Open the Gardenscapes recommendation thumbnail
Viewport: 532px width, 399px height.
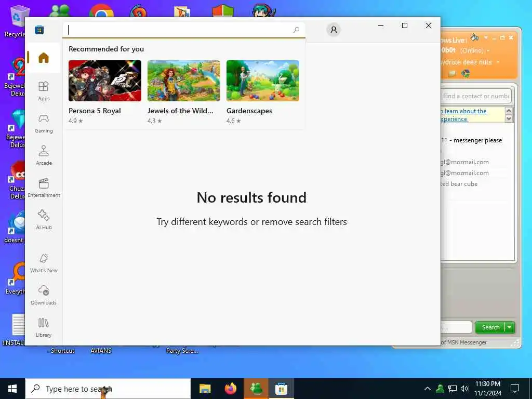click(x=262, y=81)
